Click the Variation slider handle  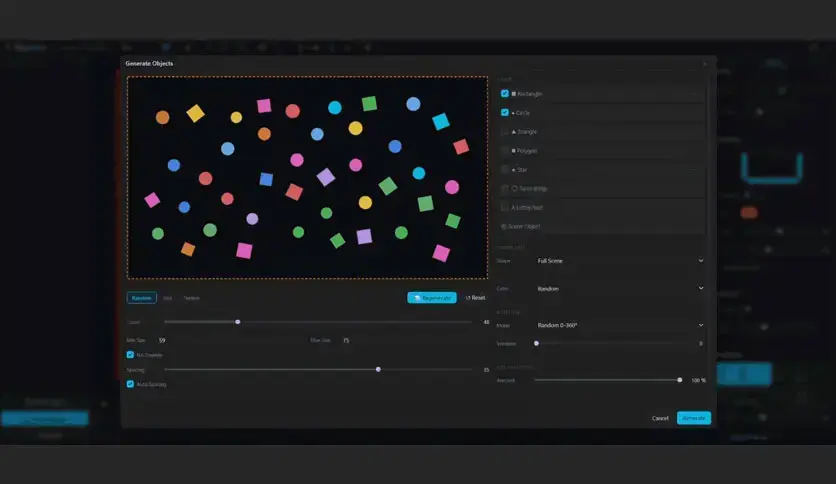click(536, 344)
